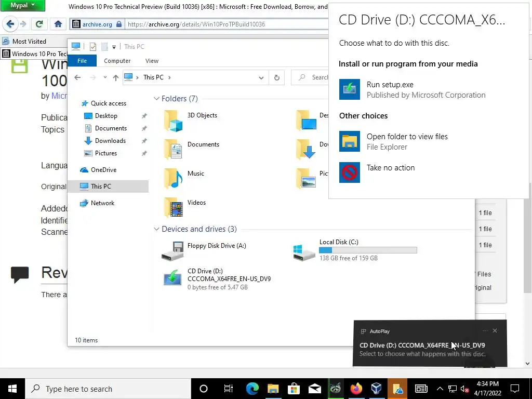Click the Explorer Search box

pyautogui.click(x=310, y=77)
